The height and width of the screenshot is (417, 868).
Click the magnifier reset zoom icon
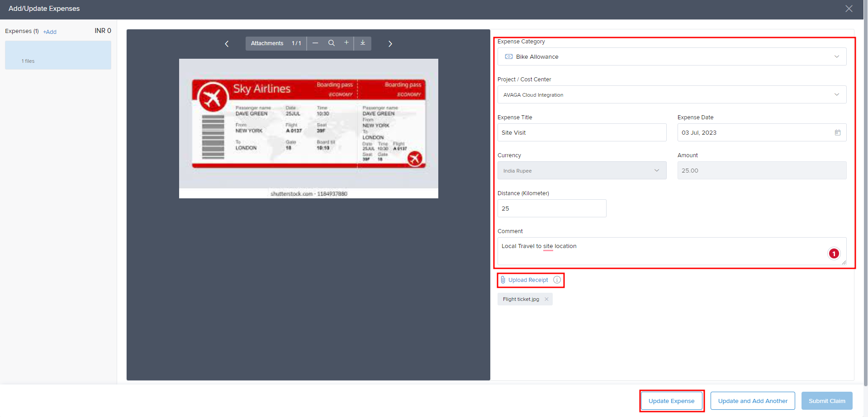tap(331, 43)
